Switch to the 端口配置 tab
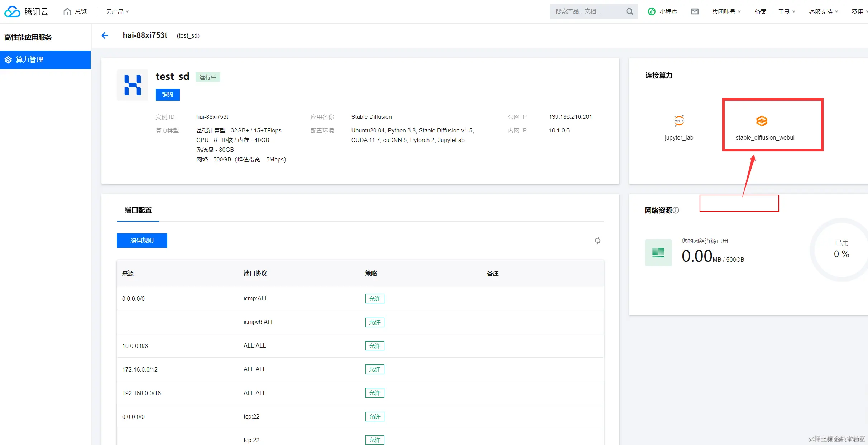 coord(138,210)
